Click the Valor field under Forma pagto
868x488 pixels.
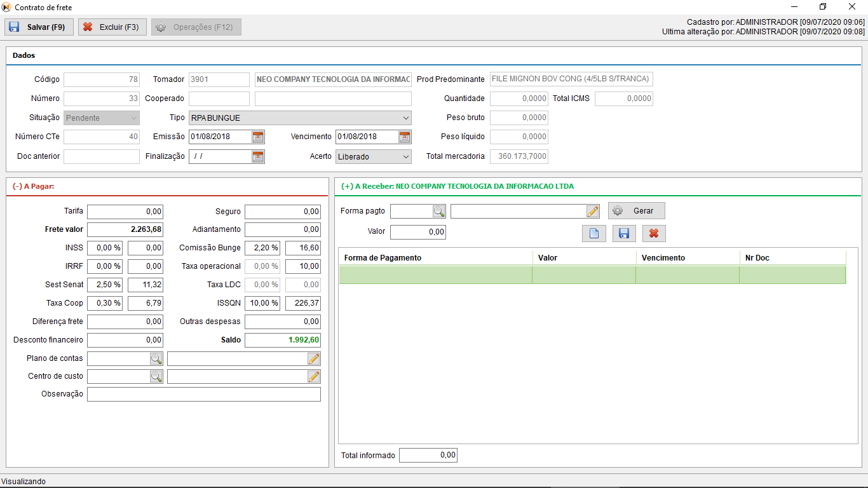[x=418, y=232]
